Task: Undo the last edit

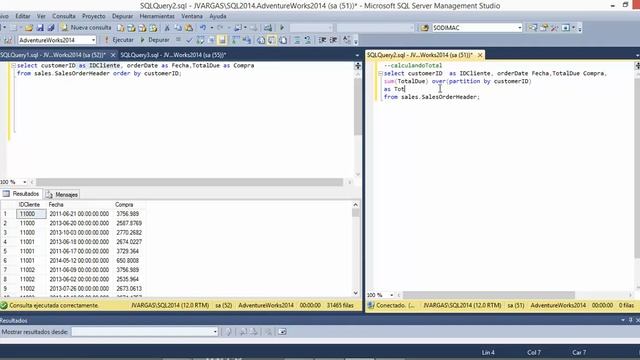Action: point(203,28)
